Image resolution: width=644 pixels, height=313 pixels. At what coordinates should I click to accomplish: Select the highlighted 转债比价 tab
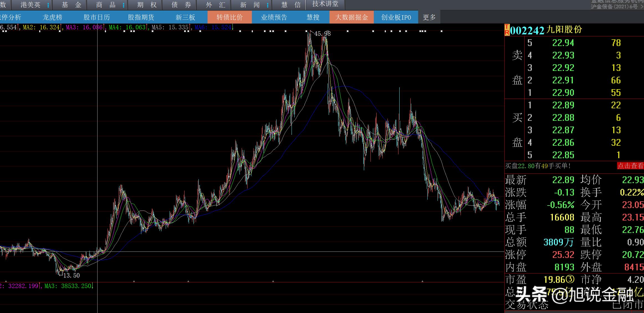pyautogui.click(x=229, y=17)
